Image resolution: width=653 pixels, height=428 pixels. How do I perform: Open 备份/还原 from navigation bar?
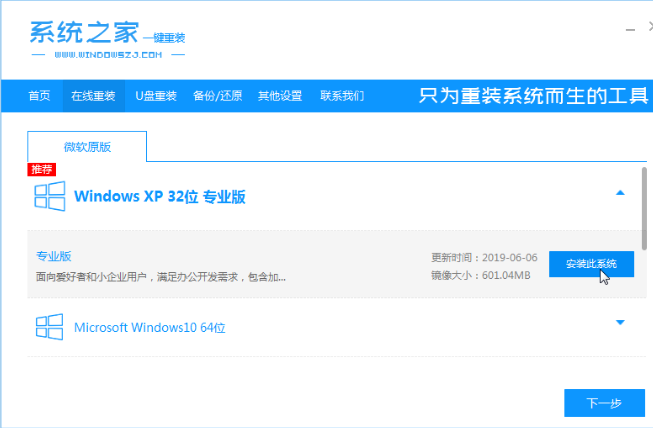(217, 96)
